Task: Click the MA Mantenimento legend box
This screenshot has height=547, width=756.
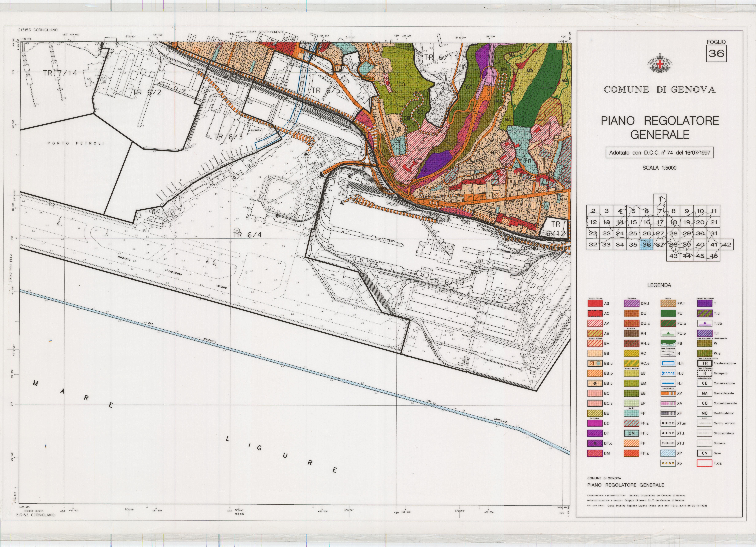Action: point(705,393)
